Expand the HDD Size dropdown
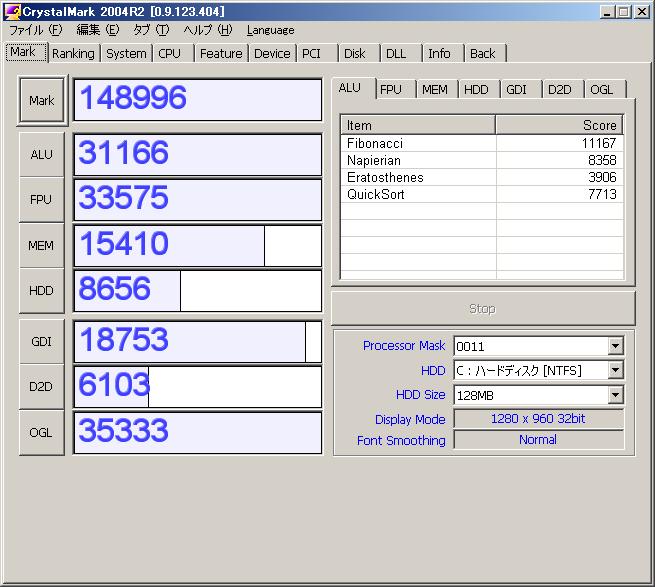 click(615, 396)
